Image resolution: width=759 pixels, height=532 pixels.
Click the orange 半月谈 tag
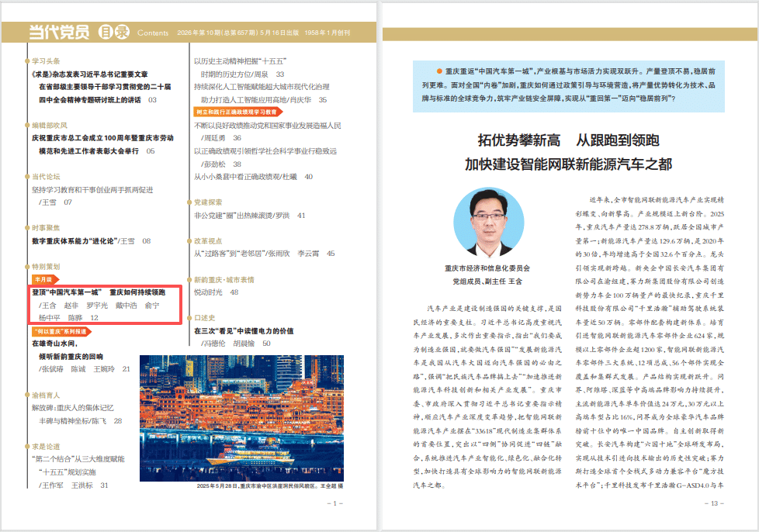tap(45, 279)
